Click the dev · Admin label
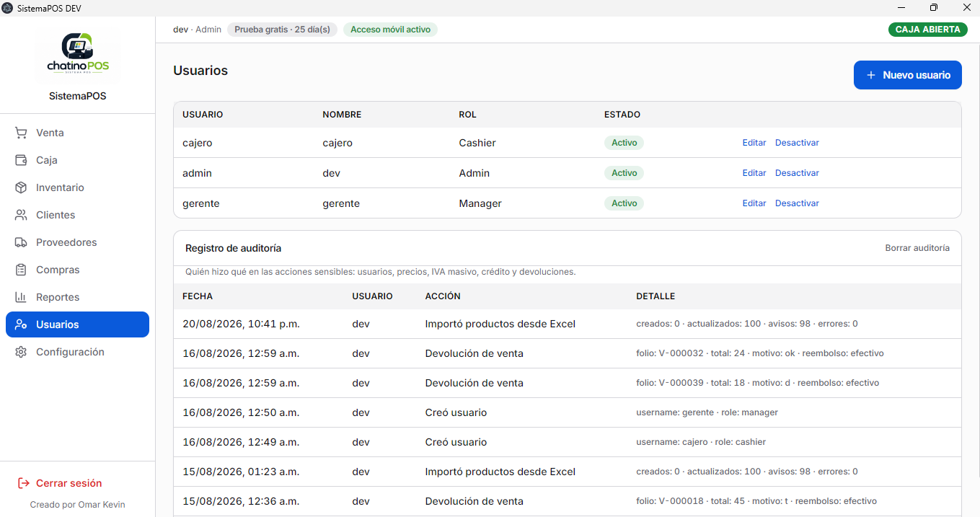Screen dimensions: 980x517 tap(198, 30)
